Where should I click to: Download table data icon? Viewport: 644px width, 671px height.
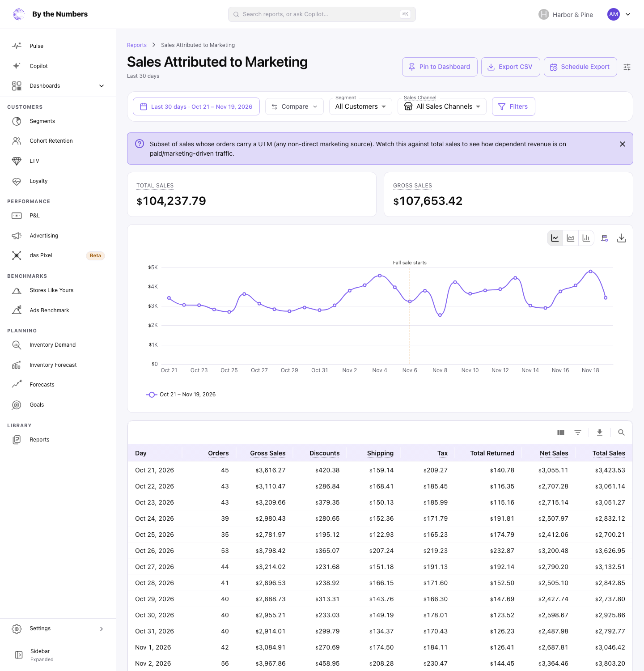600,433
